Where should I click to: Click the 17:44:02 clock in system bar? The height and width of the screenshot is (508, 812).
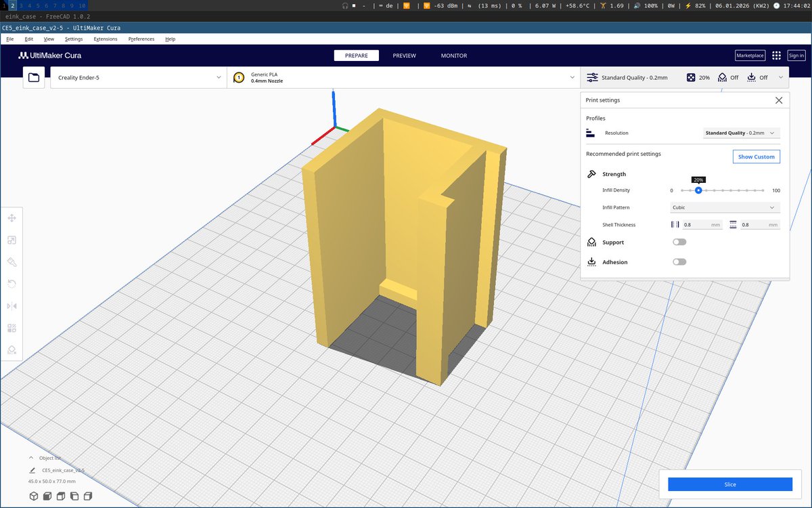[792, 5]
